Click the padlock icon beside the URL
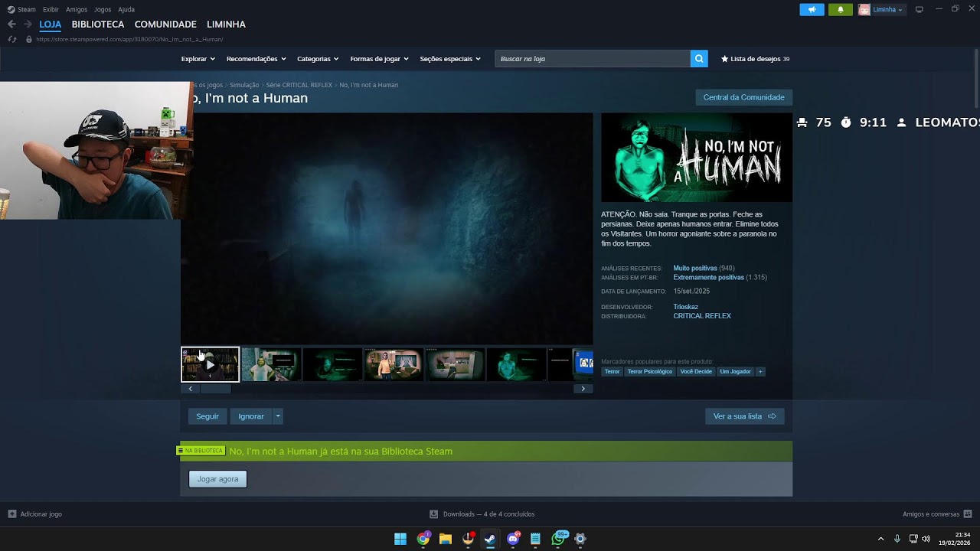980x551 pixels. click(29, 39)
